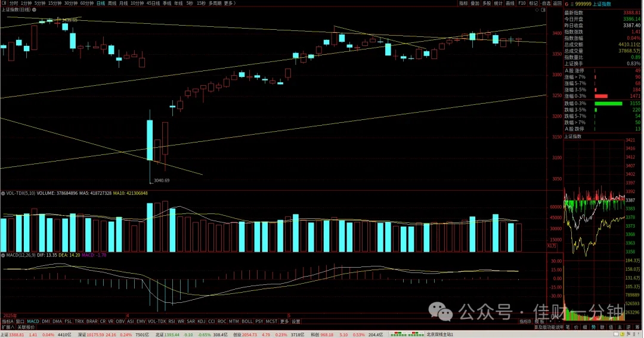Image resolution: width=644 pixels, height=338 pixels.
Task: Click the round icon before MACD(12,26,9)
Action: [x=3, y=255]
